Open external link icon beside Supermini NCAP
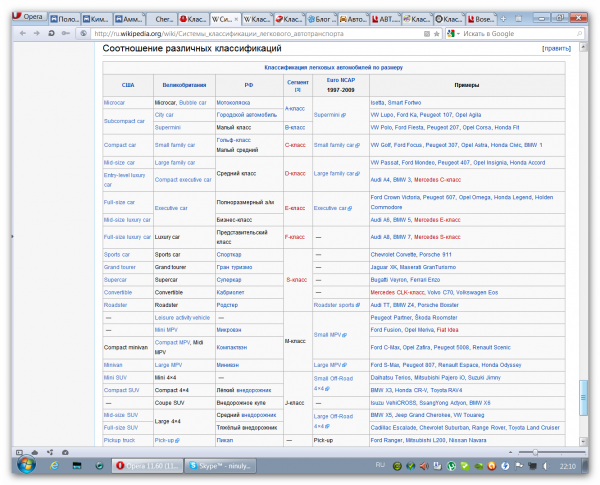Screen dimensions: 600x485 (x=344, y=115)
